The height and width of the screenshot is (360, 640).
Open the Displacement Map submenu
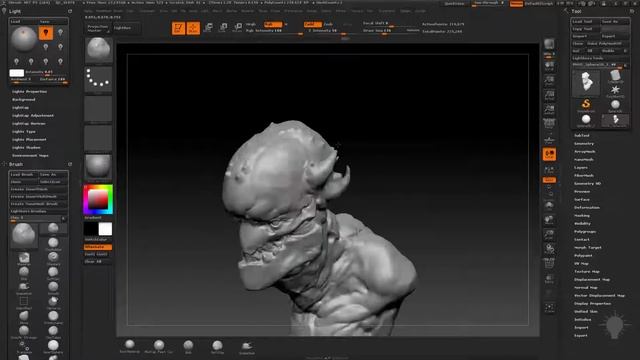[592, 280]
